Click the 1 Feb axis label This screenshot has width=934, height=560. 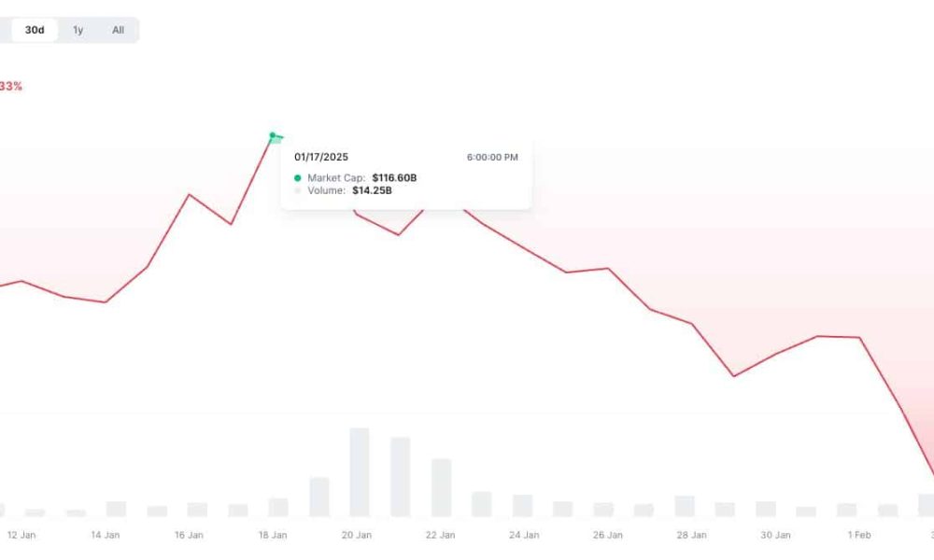(x=859, y=535)
